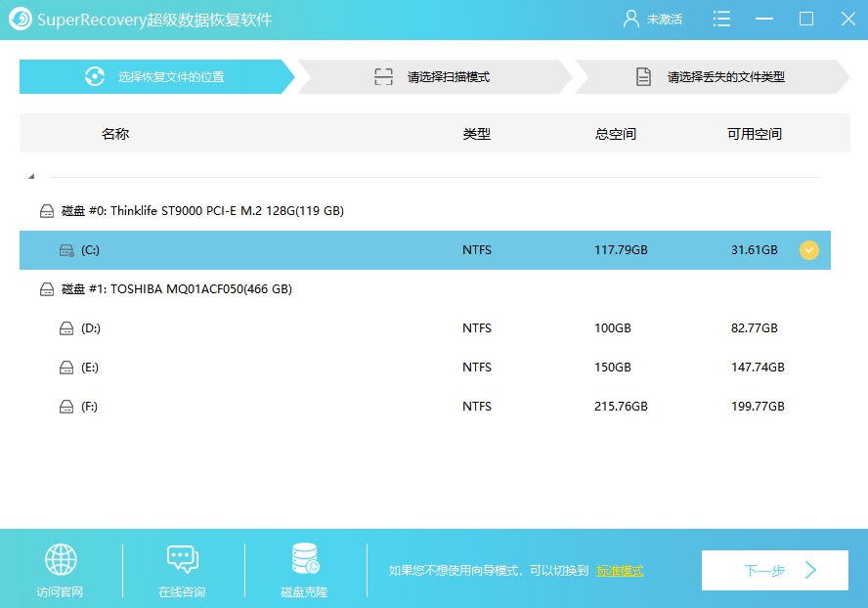Switch to 请选择扫描模式 step tab
The width and height of the screenshot is (868, 608).
435,76
